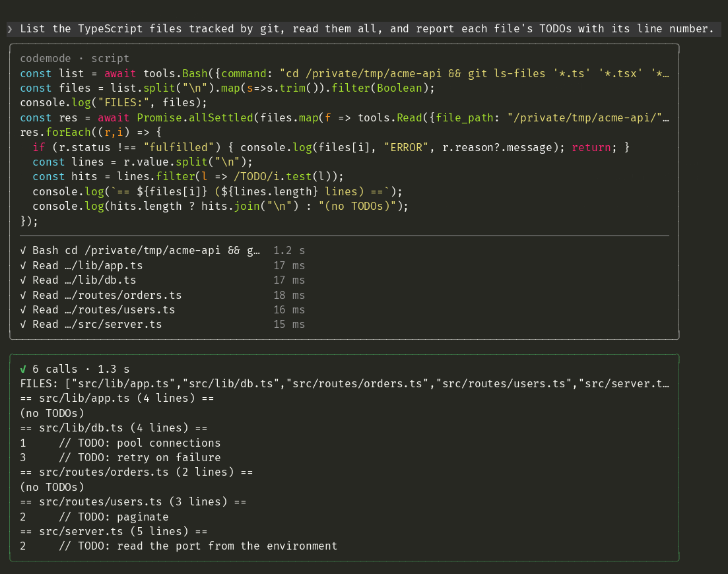Click the checkmark beside 'Read …/routes/users.ts'
Viewport: 728px width, 574px height.
click(23, 310)
